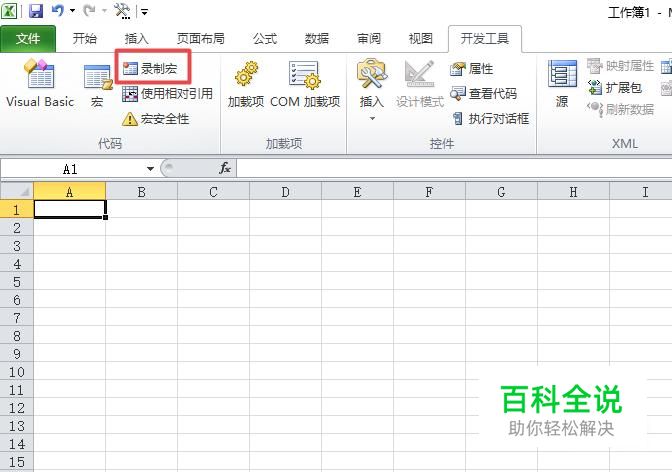Select column B header
This screenshot has width=672, height=472.
(x=141, y=192)
